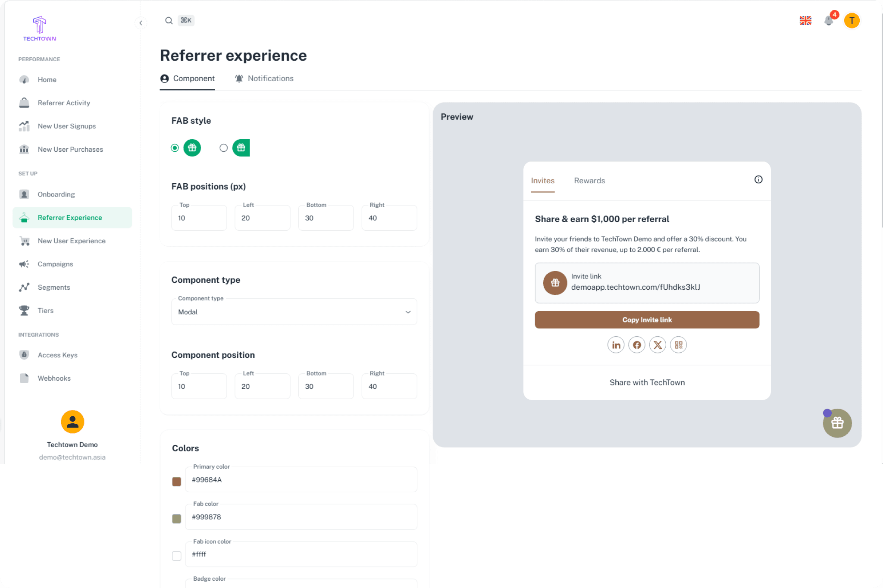Click the X share icon
883x588 pixels.
coord(658,345)
